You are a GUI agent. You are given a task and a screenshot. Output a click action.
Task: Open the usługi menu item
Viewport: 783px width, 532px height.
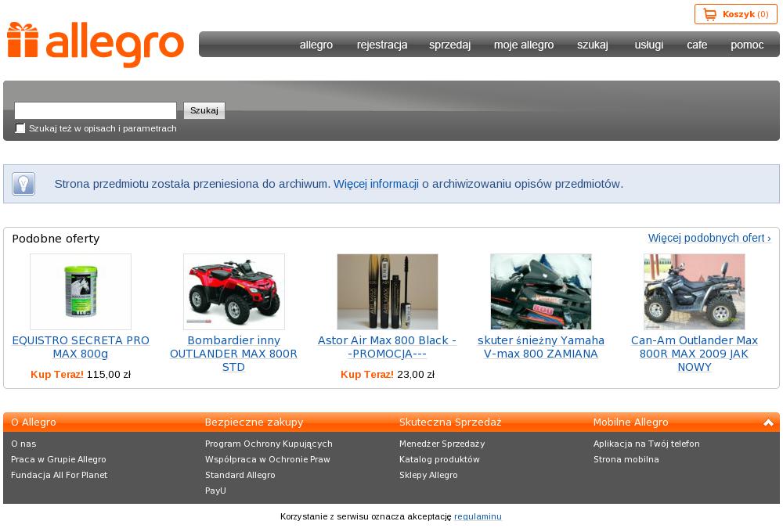pyautogui.click(x=648, y=45)
